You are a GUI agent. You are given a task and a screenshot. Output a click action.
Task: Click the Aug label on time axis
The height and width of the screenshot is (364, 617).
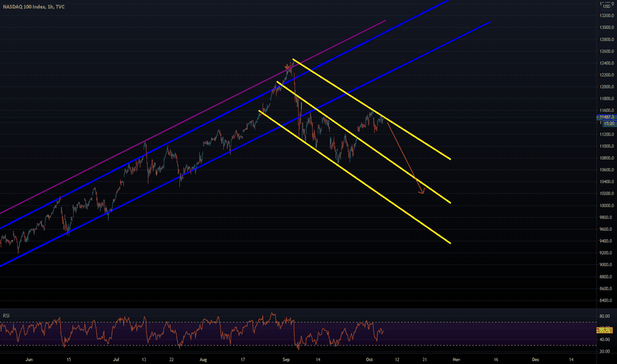pos(203,359)
